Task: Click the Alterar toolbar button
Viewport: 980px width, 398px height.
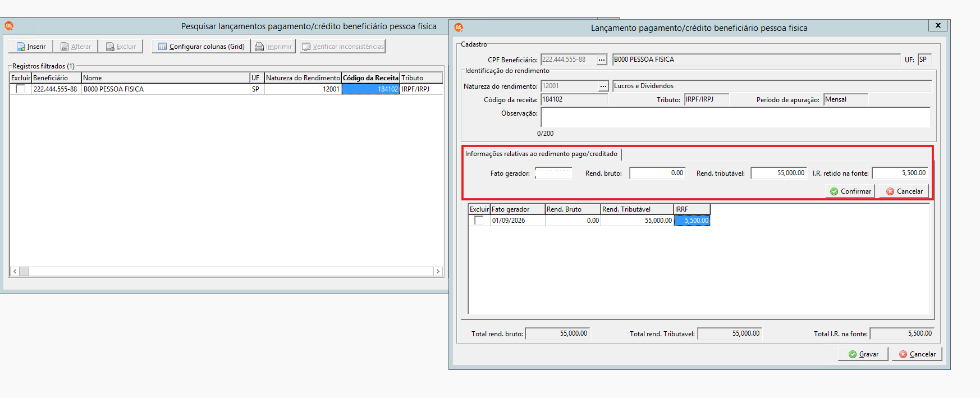Action: coord(76,47)
